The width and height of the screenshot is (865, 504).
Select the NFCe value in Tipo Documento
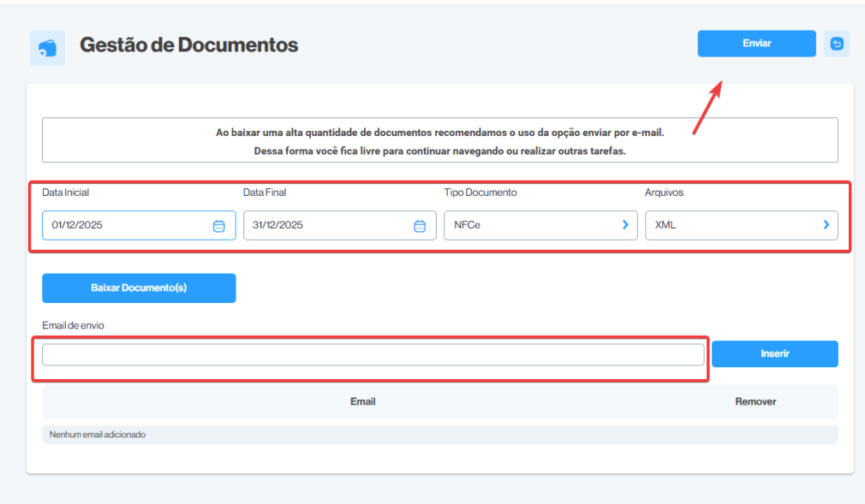[468, 225]
